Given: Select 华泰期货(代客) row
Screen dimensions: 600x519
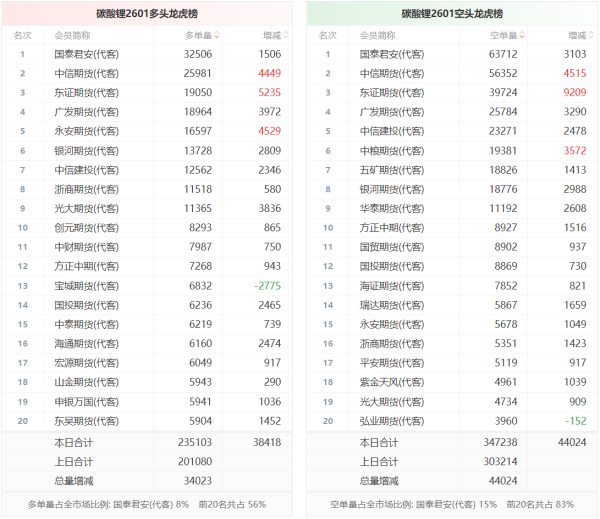Looking at the screenshot, I should pos(452,209).
